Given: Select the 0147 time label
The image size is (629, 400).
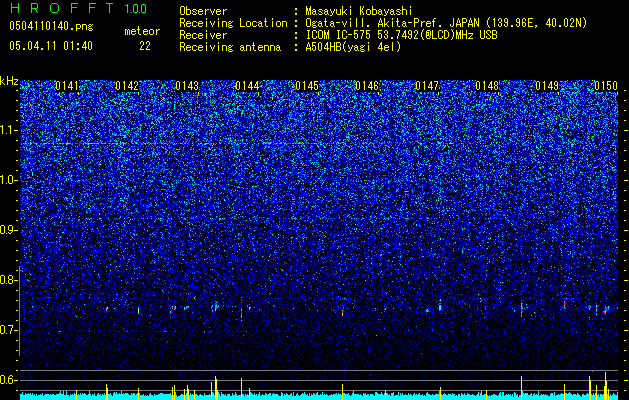Looking at the screenshot, I should (427, 86).
